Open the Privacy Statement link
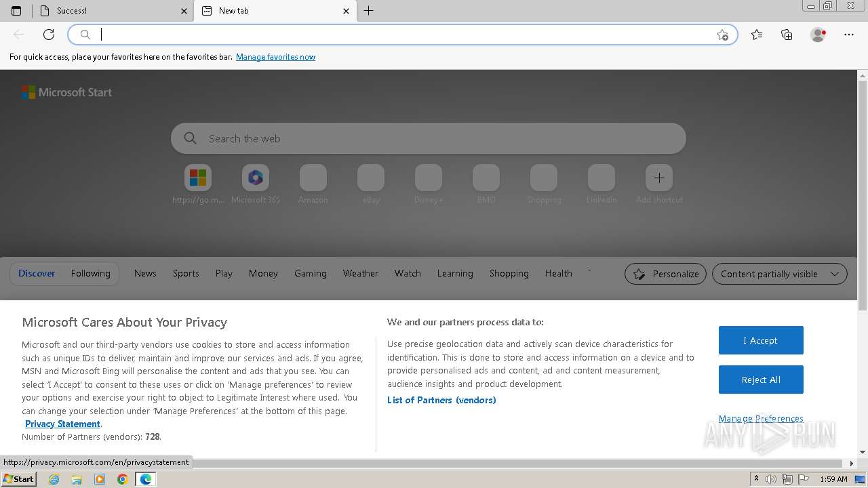 [62, 424]
